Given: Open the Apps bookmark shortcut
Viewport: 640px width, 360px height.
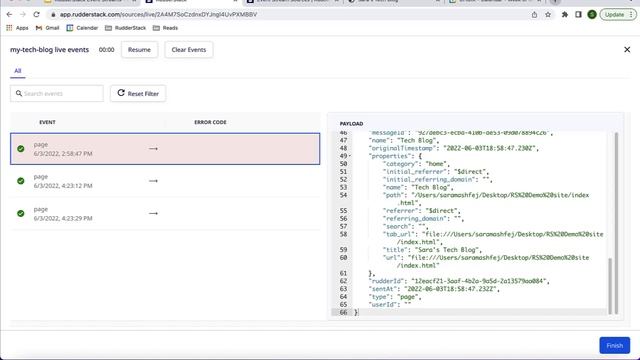Looking at the screenshot, I should pos(17,28).
